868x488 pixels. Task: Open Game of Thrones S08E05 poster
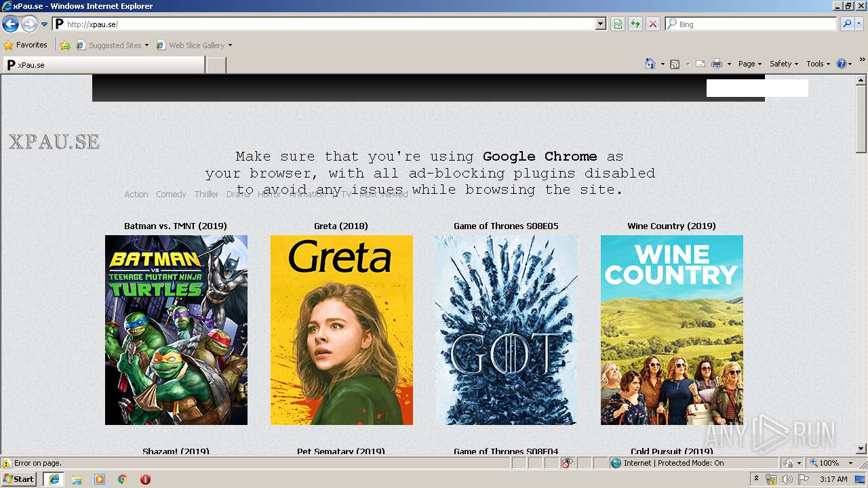click(x=507, y=330)
